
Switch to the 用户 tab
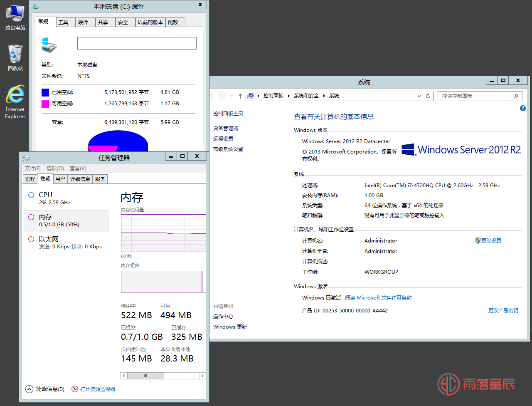(x=60, y=179)
